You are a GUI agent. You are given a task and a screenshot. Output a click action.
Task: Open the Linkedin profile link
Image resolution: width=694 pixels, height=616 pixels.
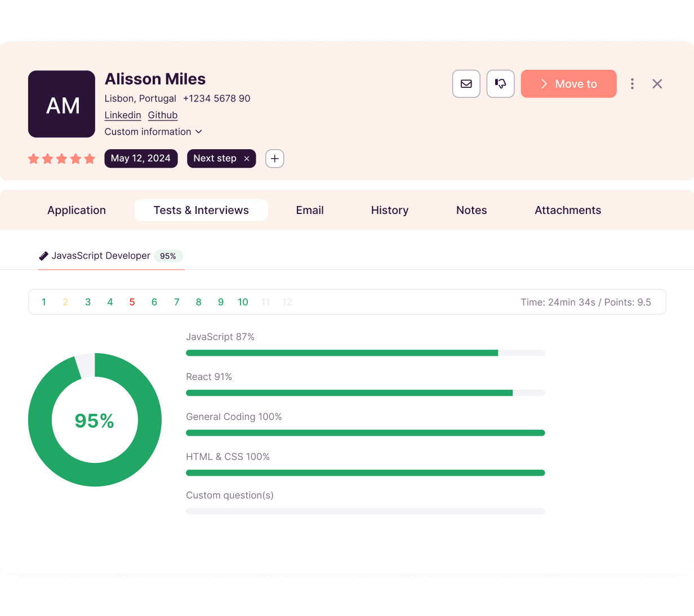[x=123, y=115]
